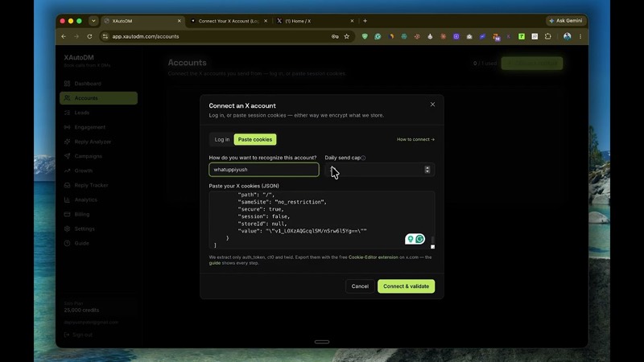644x362 pixels.
Task: Open Analytics in the sidebar
Action: click(x=98, y=200)
